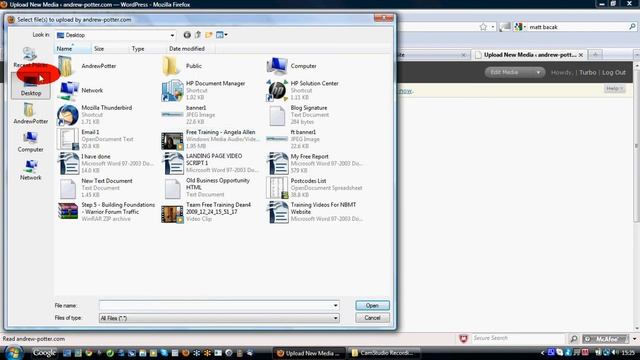
Task: Sort files by Size column header
Action: pos(110,49)
